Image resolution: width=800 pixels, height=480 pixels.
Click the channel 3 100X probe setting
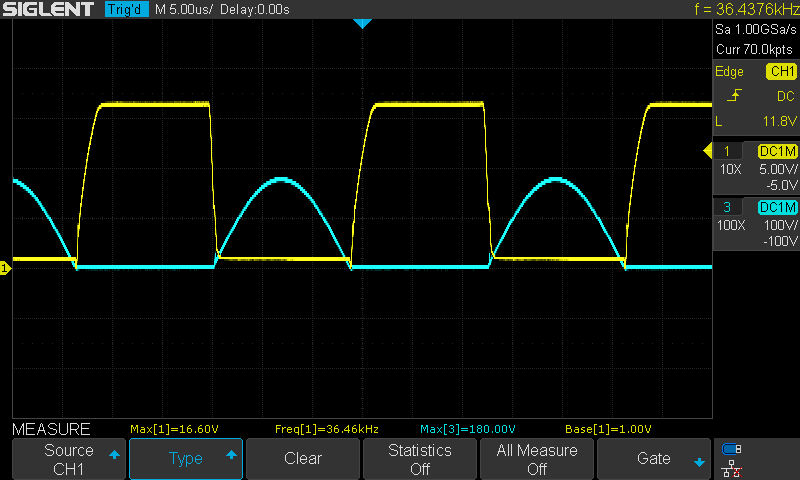tap(731, 225)
